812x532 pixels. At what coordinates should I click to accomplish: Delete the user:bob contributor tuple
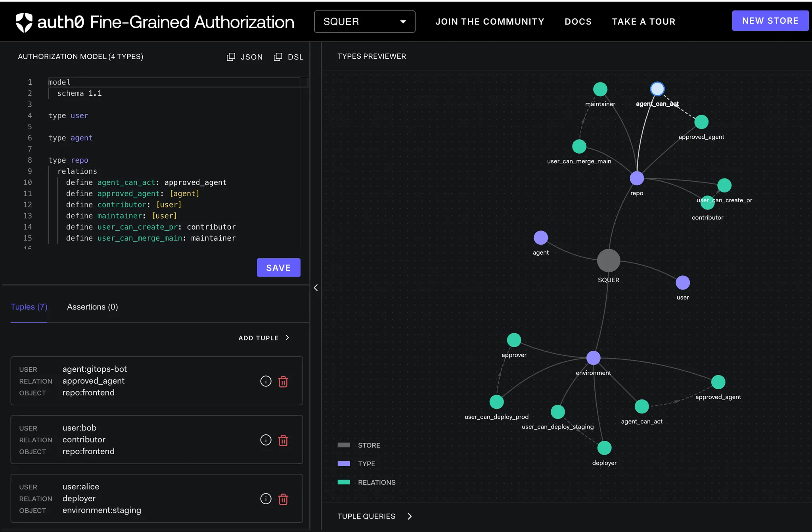click(x=283, y=440)
